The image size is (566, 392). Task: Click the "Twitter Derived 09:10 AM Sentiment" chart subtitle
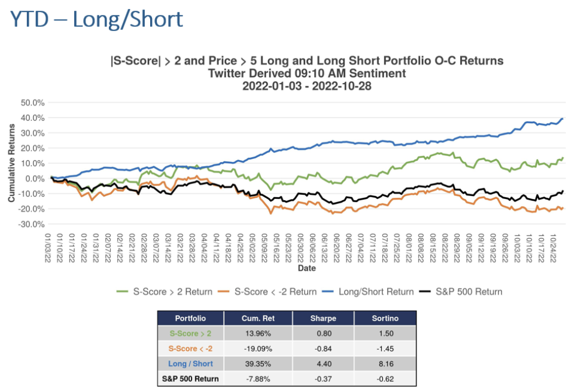tap(306, 73)
